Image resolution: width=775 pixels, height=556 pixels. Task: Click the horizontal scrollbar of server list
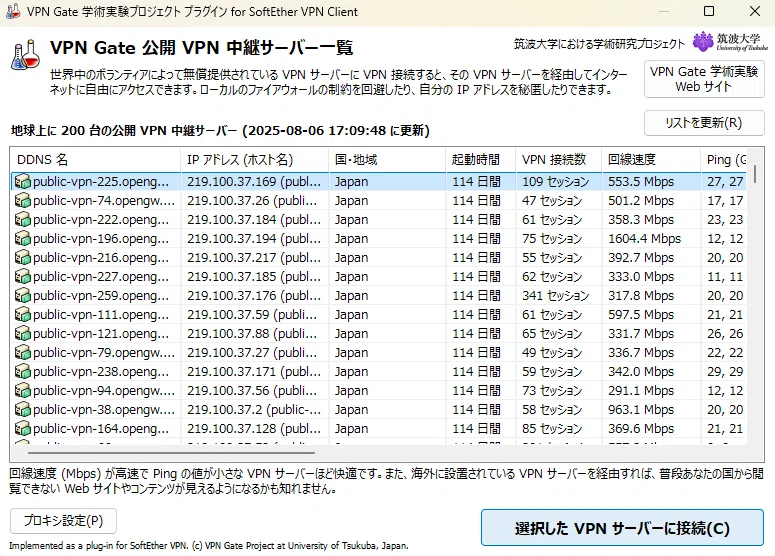pos(171,452)
